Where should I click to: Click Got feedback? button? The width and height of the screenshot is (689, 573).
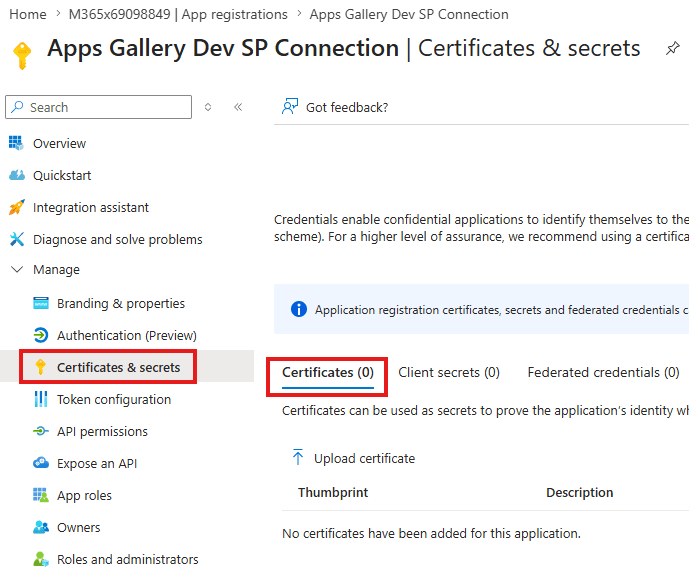point(335,107)
